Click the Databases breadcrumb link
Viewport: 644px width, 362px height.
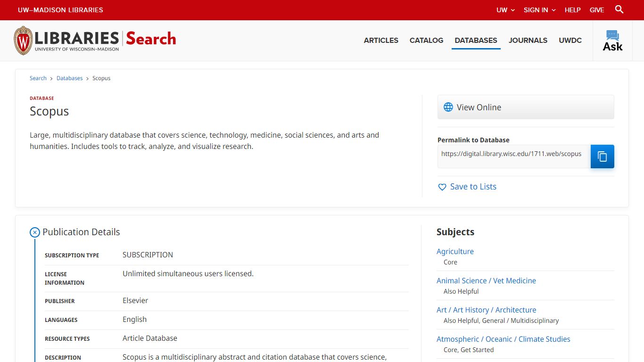click(70, 78)
